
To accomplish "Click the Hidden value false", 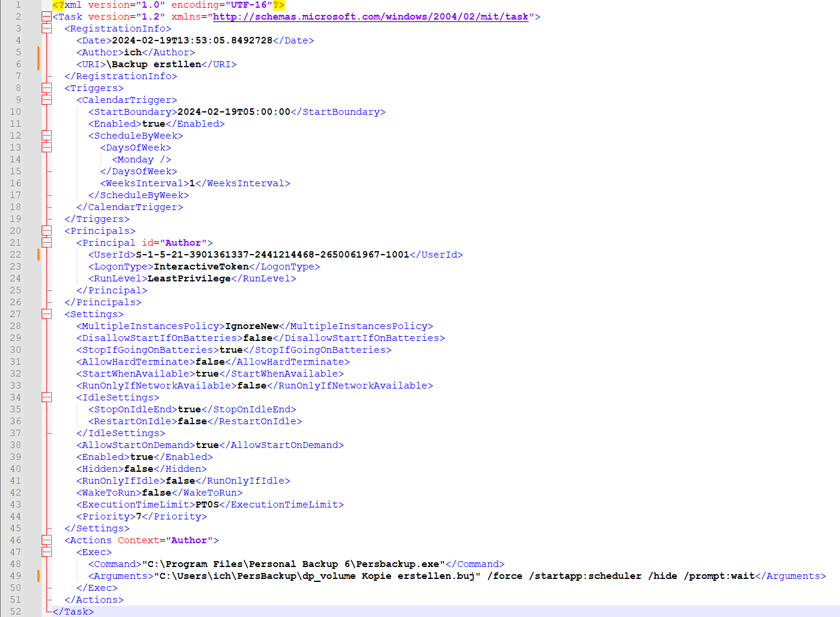I will [x=139, y=469].
